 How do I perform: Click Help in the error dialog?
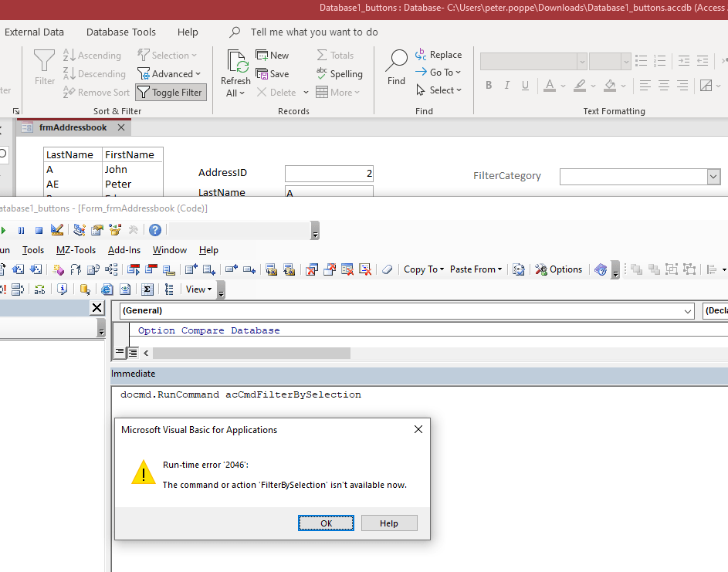(389, 523)
